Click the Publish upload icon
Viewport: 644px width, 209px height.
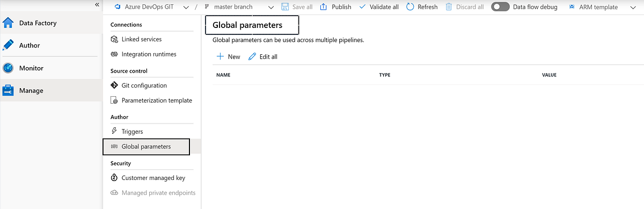coord(324,7)
